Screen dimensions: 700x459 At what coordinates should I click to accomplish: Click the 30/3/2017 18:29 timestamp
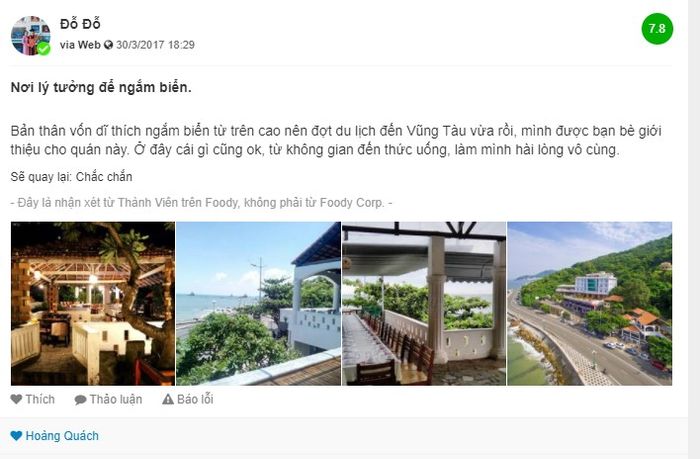click(x=155, y=45)
